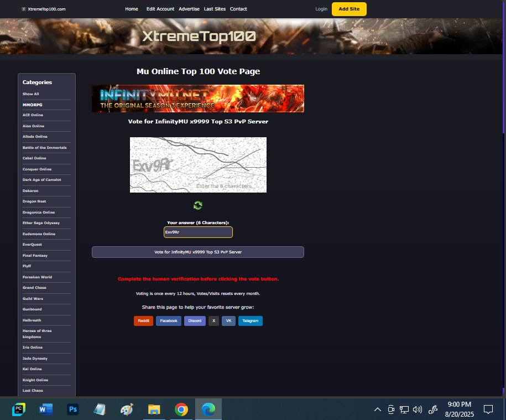Click the Vote for InfinityMU button
Screen dimensions: 506x420
click(198, 252)
